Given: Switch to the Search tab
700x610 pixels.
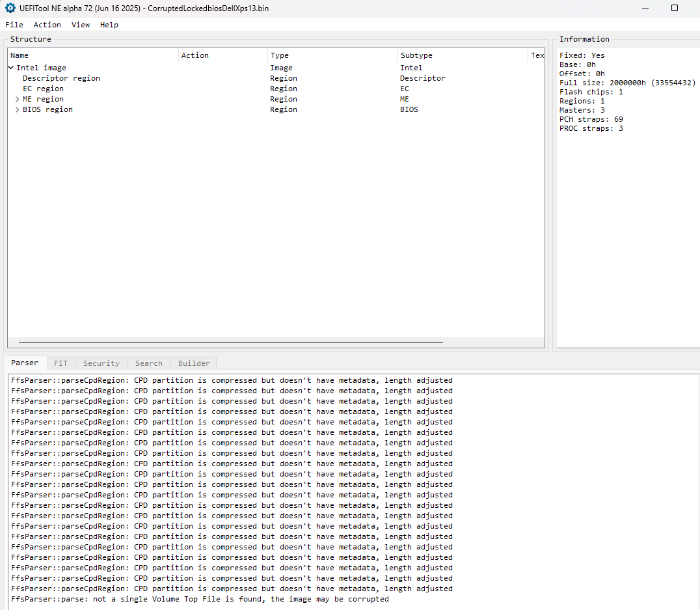Looking at the screenshot, I should coord(149,363).
